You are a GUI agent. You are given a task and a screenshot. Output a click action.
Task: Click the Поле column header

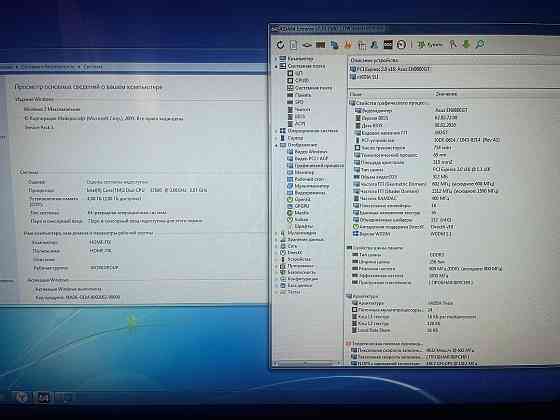point(390,94)
